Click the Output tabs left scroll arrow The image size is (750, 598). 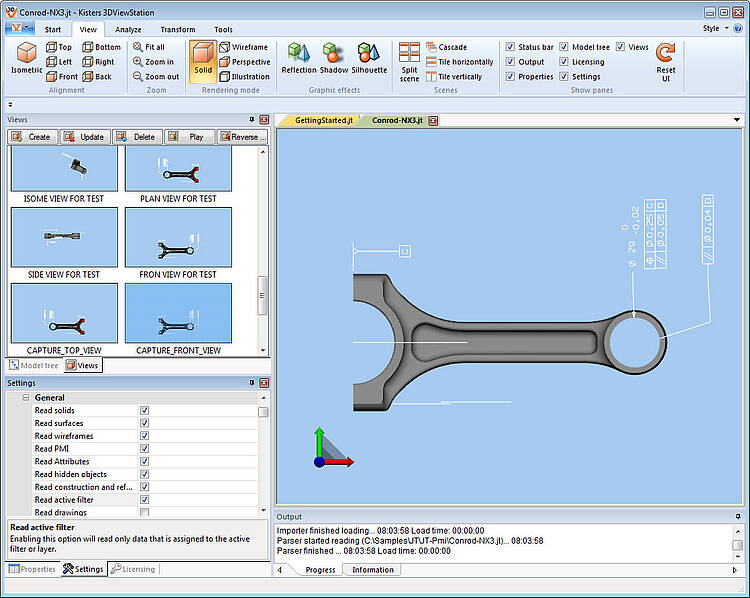(x=279, y=570)
